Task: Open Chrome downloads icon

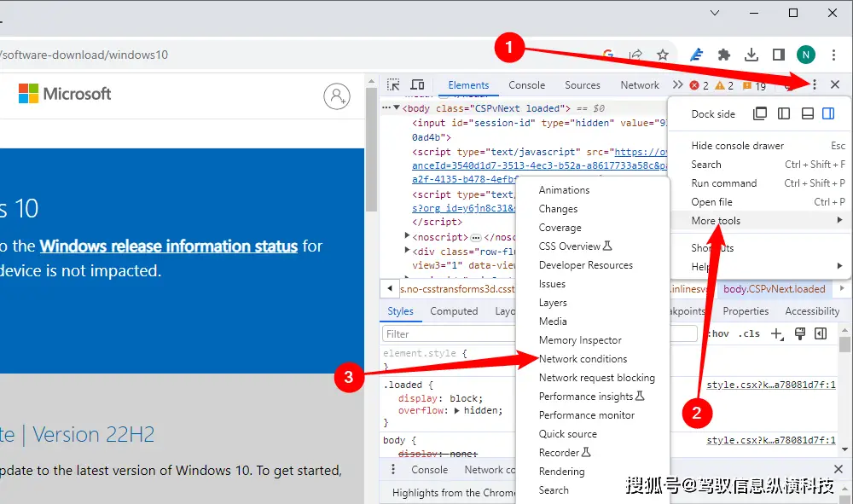Action: tap(751, 55)
